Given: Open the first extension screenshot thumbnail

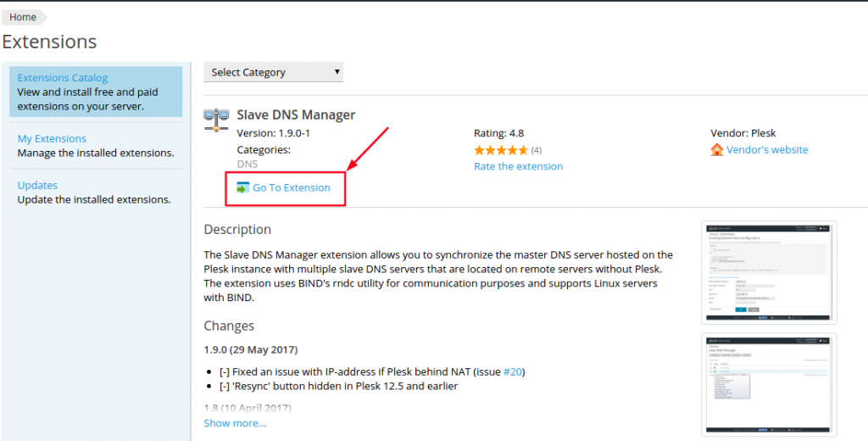Looking at the screenshot, I should tap(769, 272).
